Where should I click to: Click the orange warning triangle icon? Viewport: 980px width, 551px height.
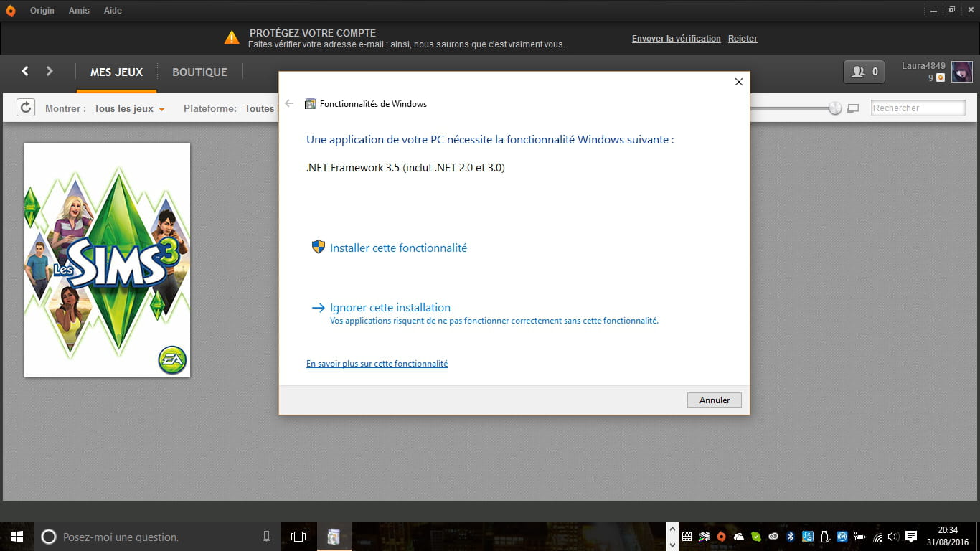tap(231, 37)
